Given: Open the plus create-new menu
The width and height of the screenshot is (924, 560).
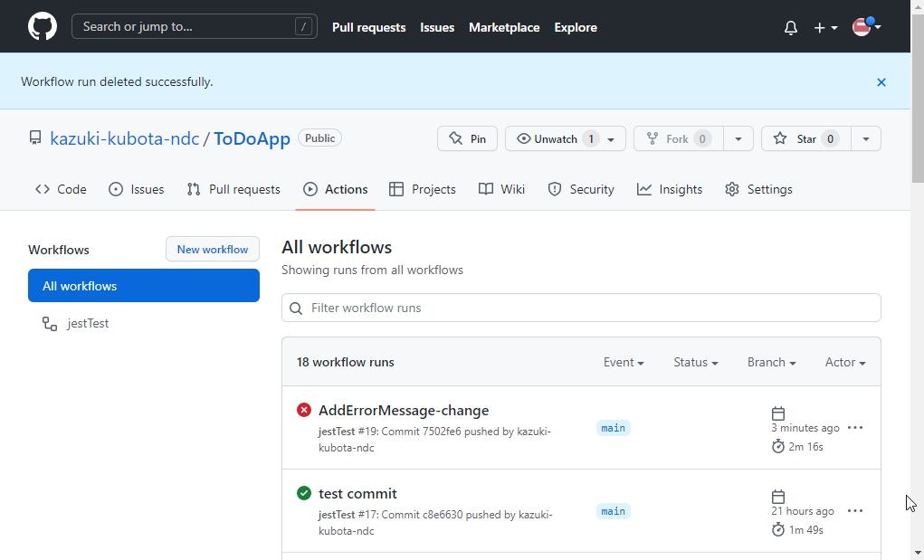Looking at the screenshot, I should [825, 27].
